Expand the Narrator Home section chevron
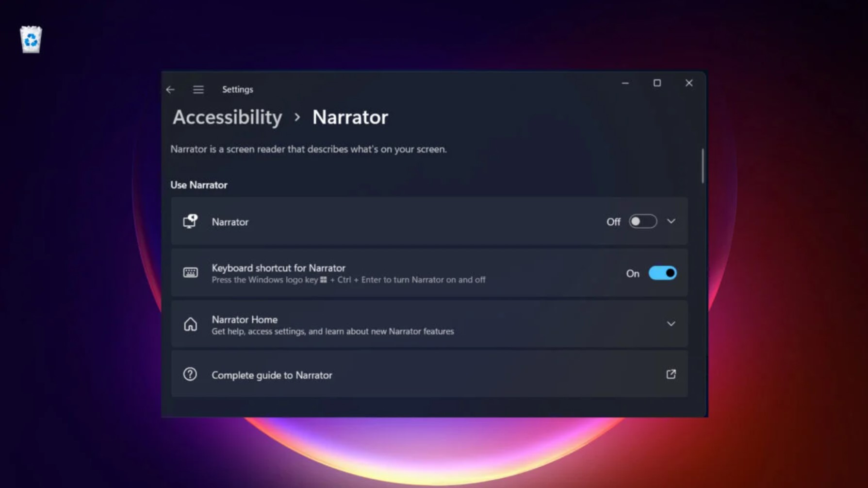This screenshot has height=488, width=868. click(671, 324)
